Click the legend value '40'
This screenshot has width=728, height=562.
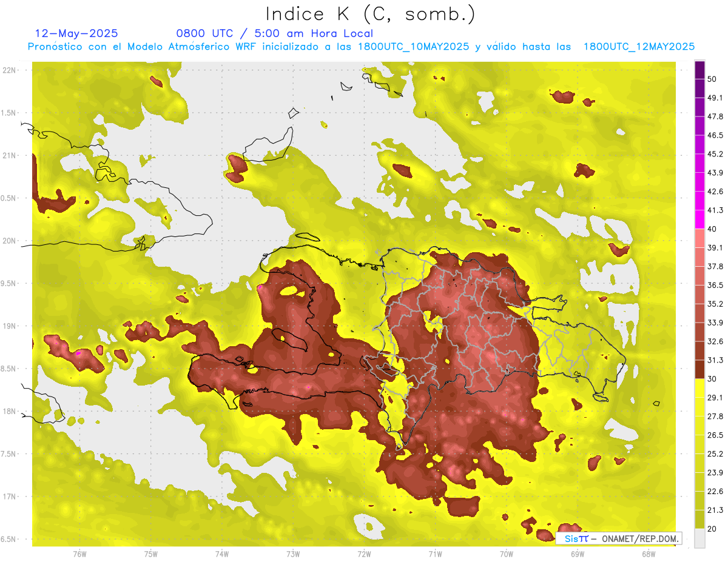point(712,229)
